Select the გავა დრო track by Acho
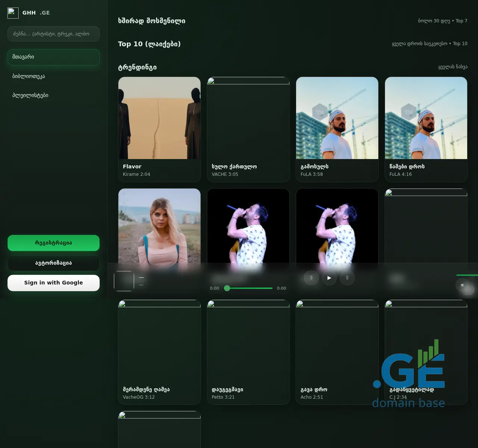Image resolution: width=478 pixels, height=448 pixels. click(337, 352)
